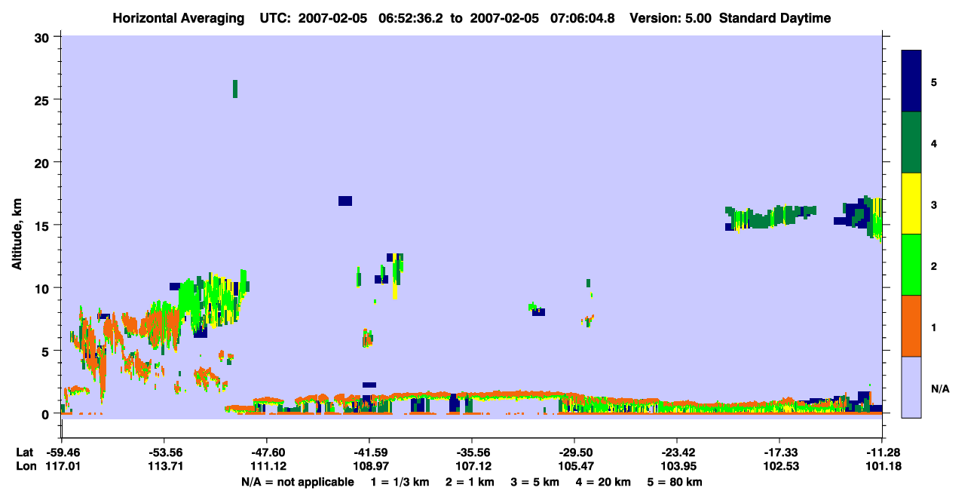Click the colorbar label '3'
The width and height of the screenshot is (980, 503).
point(934,204)
